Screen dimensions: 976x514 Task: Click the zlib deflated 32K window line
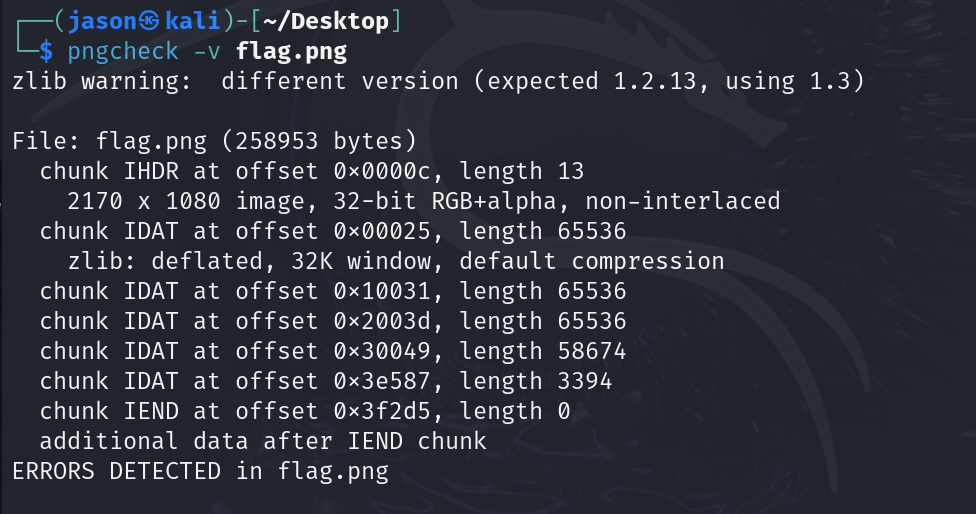click(x=396, y=262)
